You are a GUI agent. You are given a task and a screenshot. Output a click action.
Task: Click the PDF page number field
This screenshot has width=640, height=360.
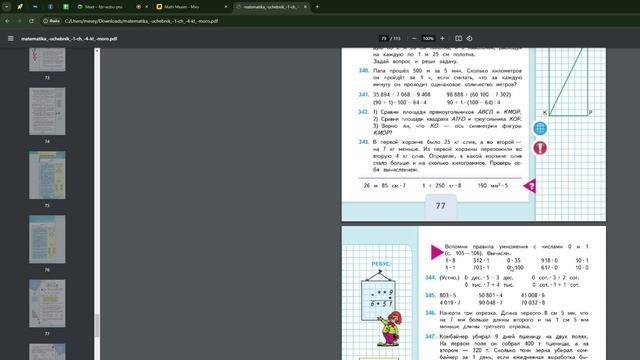click(383, 38)
